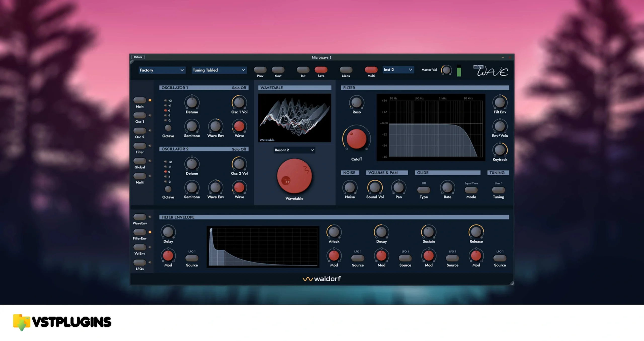The image size is (644, 341).
Task: Click the large red Wavetable knob
Action: point(294,176)
